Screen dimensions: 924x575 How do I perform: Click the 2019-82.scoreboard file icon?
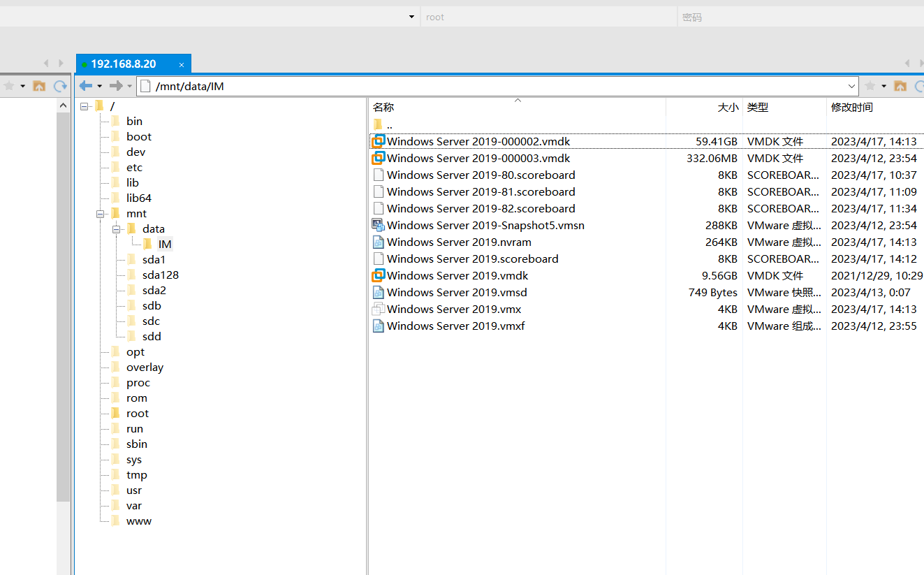378,208
